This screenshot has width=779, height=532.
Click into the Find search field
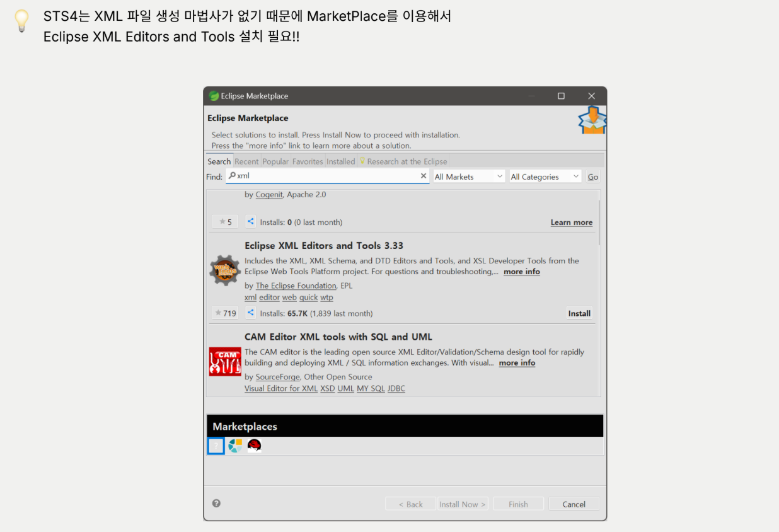coord(327,176)
